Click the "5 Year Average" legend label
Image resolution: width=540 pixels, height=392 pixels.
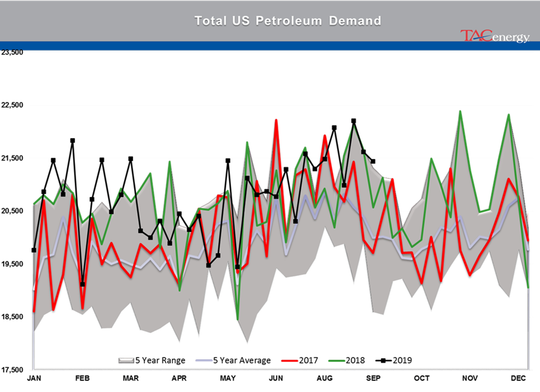pos(242,360)
